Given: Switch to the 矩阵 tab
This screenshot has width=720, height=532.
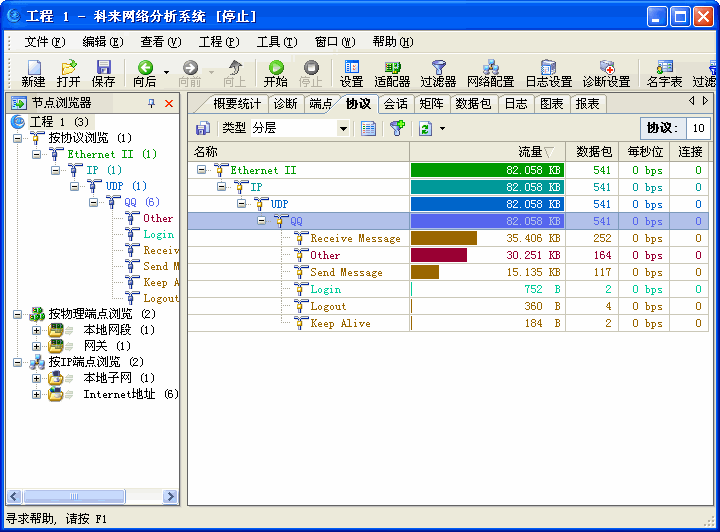Looking at the screenshot, I should 432,104.
